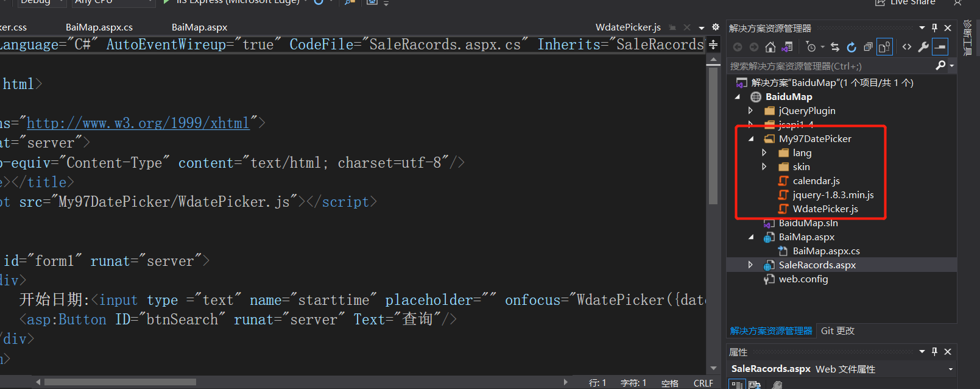The image size is (980, 389).
Task: Expand the skin folder
Action: [764, 166]
